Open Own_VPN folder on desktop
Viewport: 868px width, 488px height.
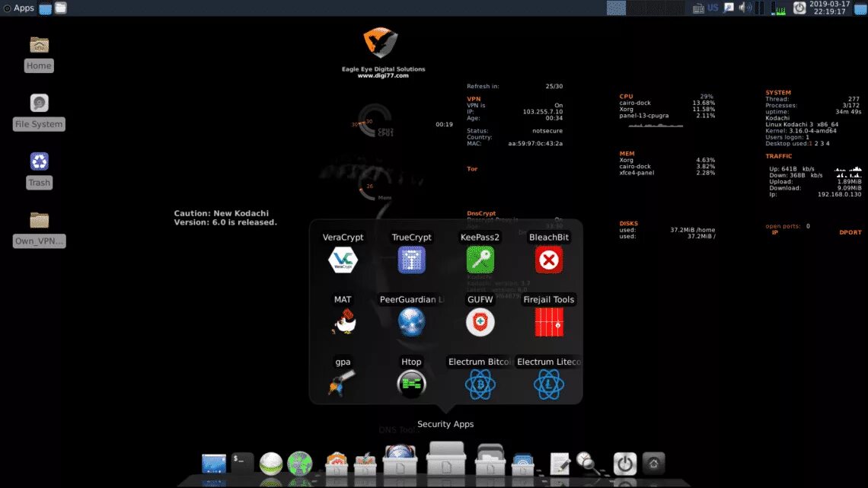click(x=39, y=220)
